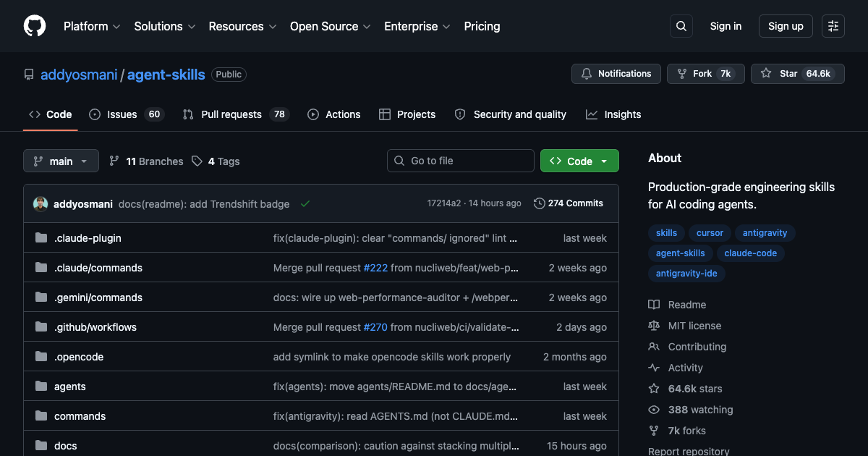Focus the Go to file search field
The height and width of the screenshot is (456, 868).
[461, 161]
